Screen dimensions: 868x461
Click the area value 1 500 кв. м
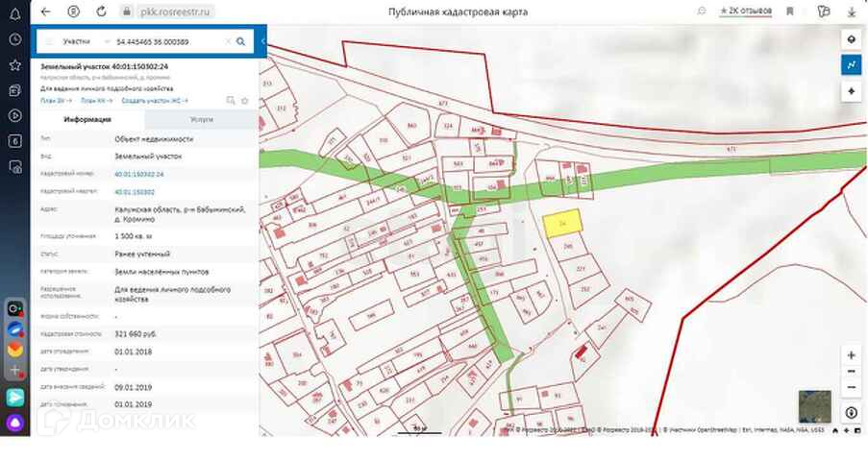point(133,236)
